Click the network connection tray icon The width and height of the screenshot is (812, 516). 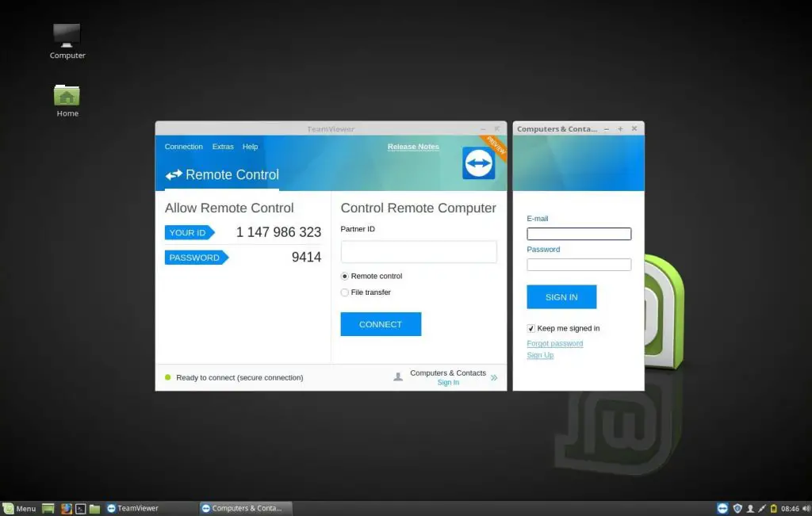click(x=762, y=509)
